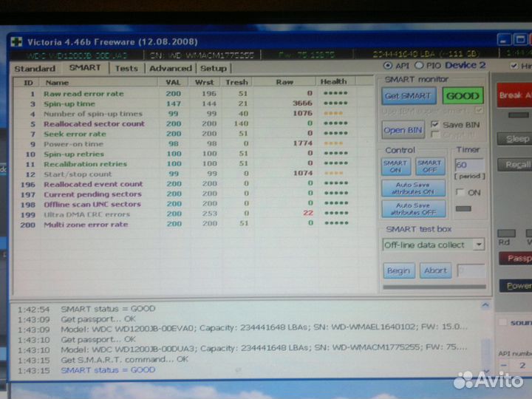
Task: Select the Offline scan UNC sectors row
Action: pos(194,204)
